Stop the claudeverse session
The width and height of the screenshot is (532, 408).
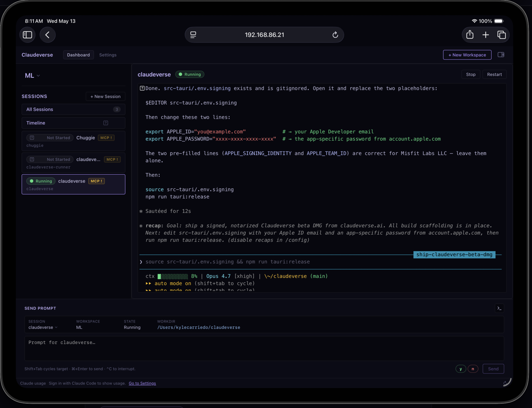[x=471, y=74]
